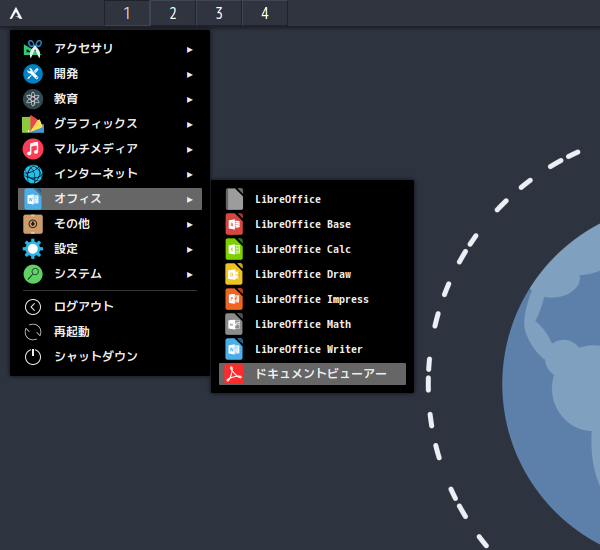Launch LibreOffice Impress
Viewport: 600px width, 550px height.
coord(312,299)
